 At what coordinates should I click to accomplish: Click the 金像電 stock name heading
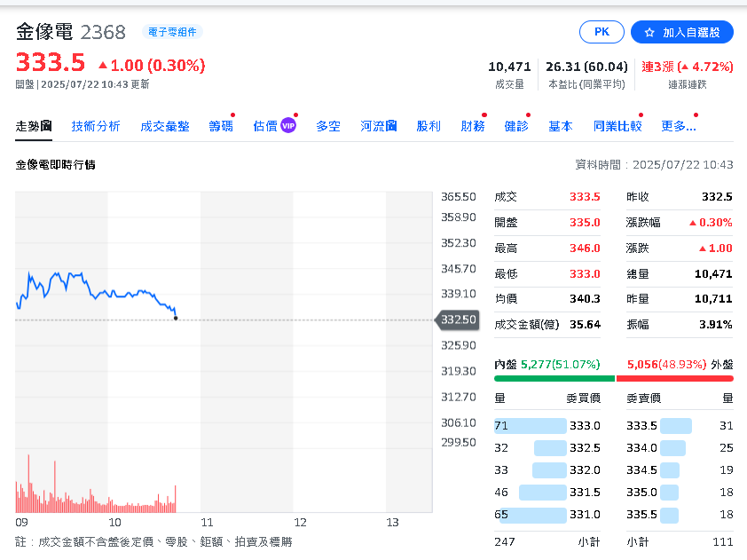(44, 32)
